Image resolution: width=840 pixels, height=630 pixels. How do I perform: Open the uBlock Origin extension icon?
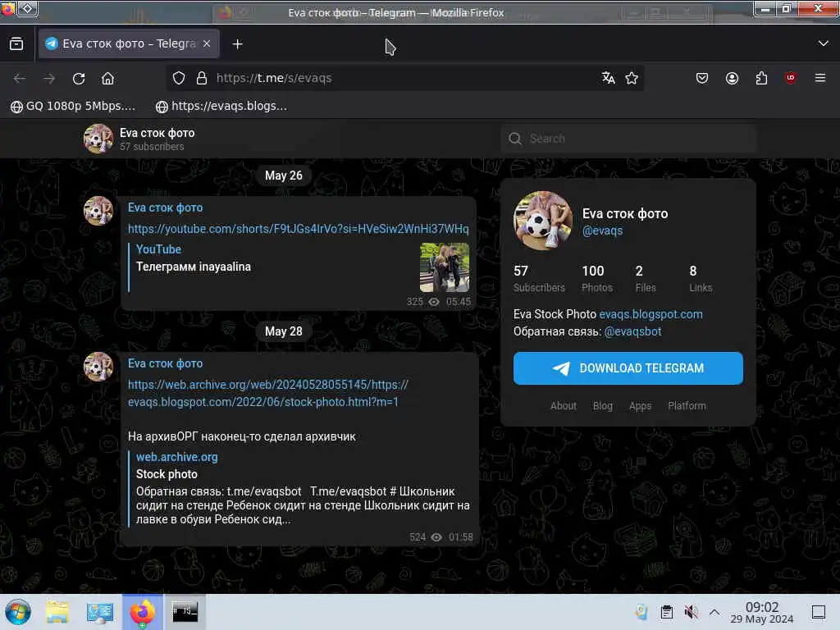pyautogui.click(x=790, y=78)
